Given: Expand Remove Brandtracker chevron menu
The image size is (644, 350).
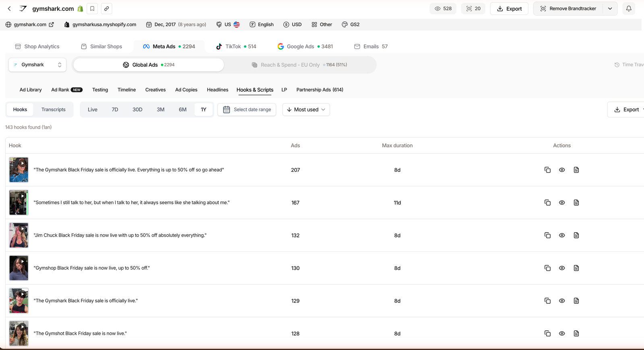Looking at the screenshot, I should [x=610, y=8].
